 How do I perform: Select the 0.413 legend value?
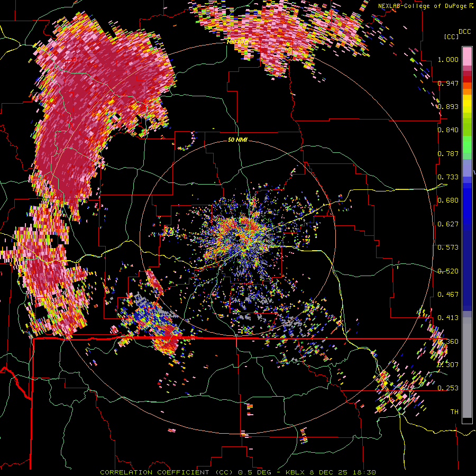point(448,318)
